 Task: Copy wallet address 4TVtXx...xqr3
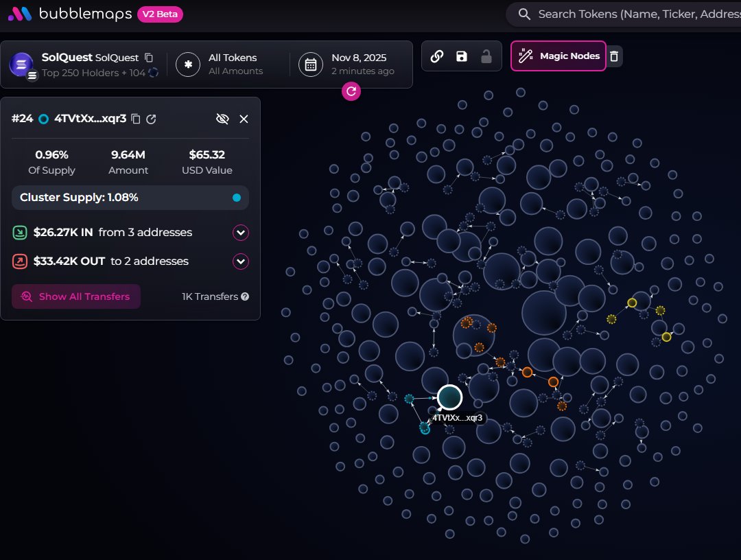136,119
